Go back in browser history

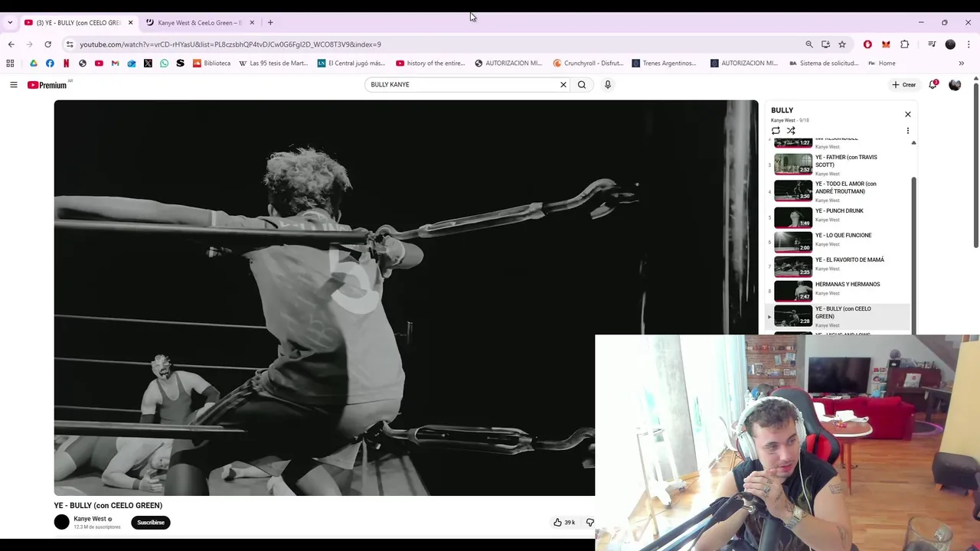pos(11,44)
